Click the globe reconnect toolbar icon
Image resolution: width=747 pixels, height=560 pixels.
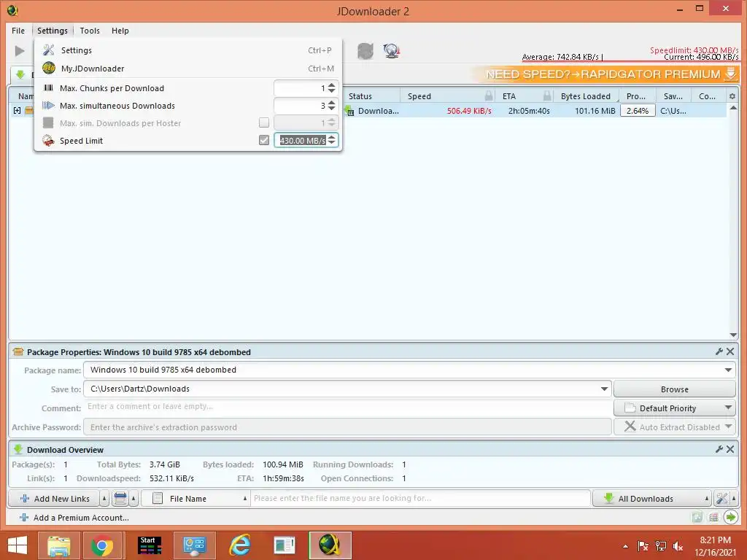pyautogui.click(x=392, y=51)
